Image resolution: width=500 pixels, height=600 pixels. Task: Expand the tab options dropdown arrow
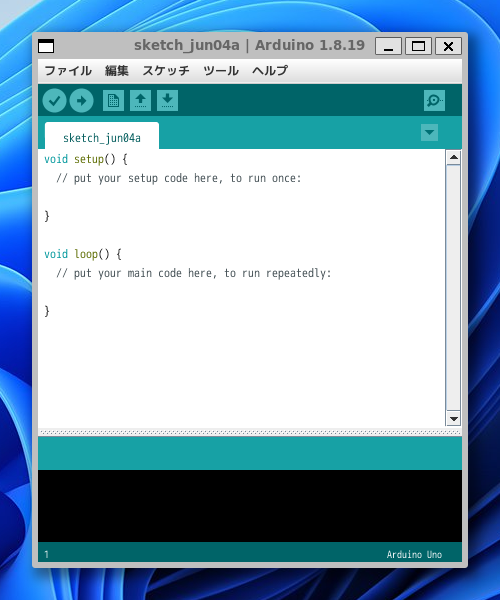(x=429, y=133)
